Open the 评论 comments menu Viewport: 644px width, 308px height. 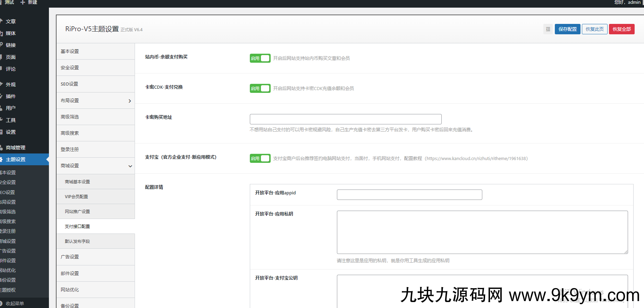point(10,69)
